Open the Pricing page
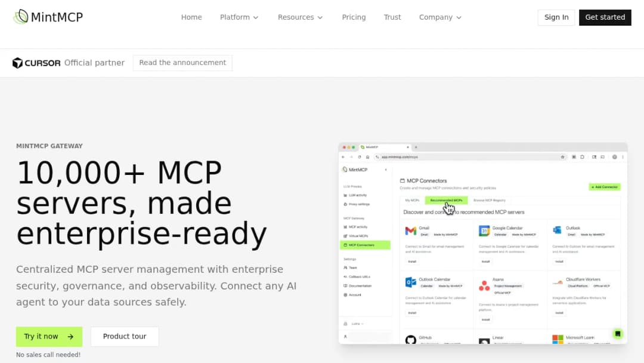The image size is (644, 363). 354,17
